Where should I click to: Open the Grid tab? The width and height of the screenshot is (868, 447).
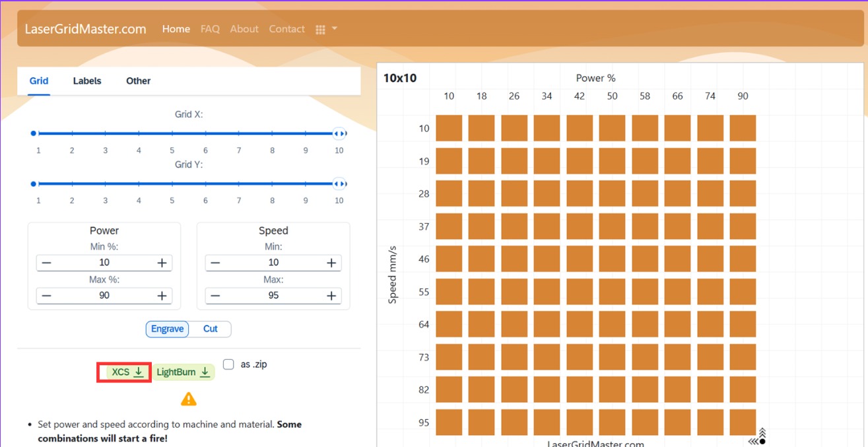click(39, 81)
